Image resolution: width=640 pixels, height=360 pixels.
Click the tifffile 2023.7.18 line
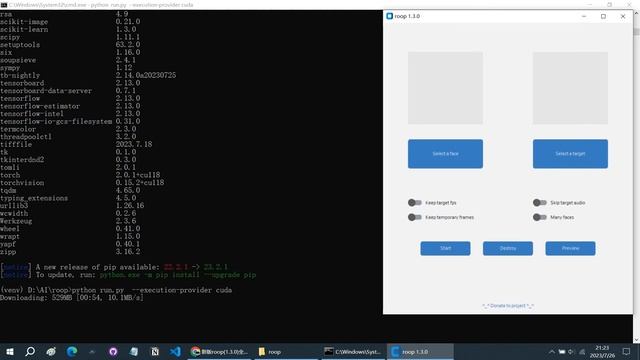click(76, 144)
